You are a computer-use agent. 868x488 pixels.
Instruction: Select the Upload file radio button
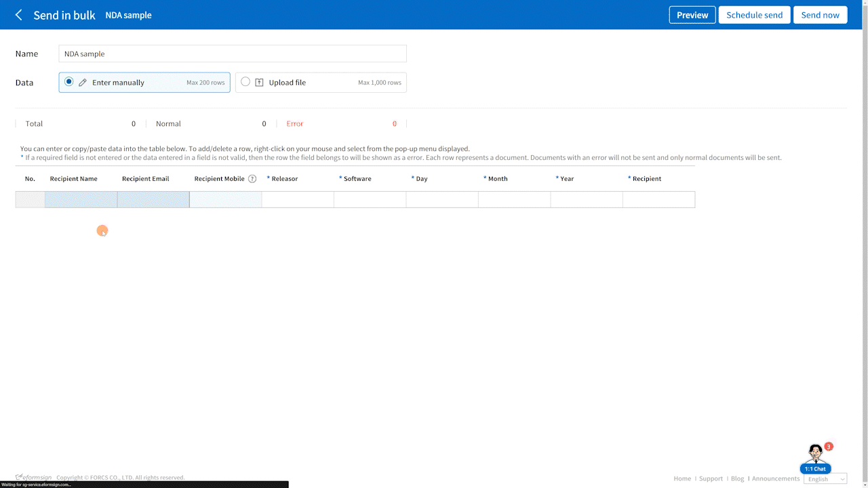[x=245, y=82]
